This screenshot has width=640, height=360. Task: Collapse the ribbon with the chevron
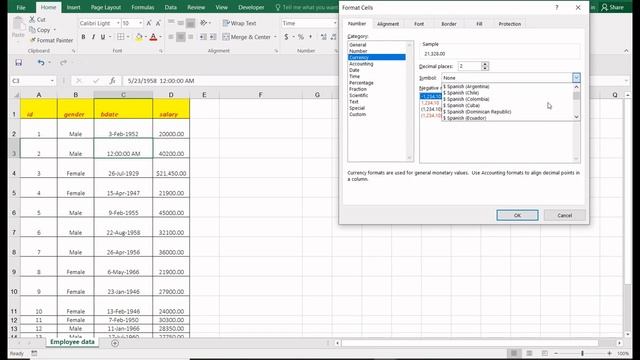[x=626, y=51]
